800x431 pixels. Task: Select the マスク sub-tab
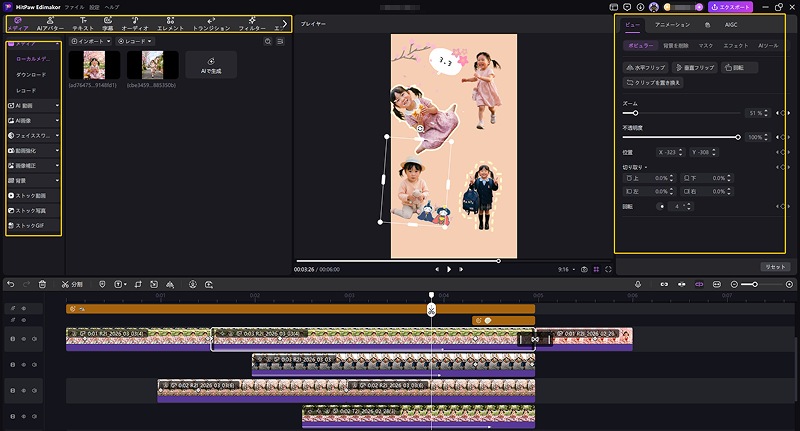coord(706,46)
